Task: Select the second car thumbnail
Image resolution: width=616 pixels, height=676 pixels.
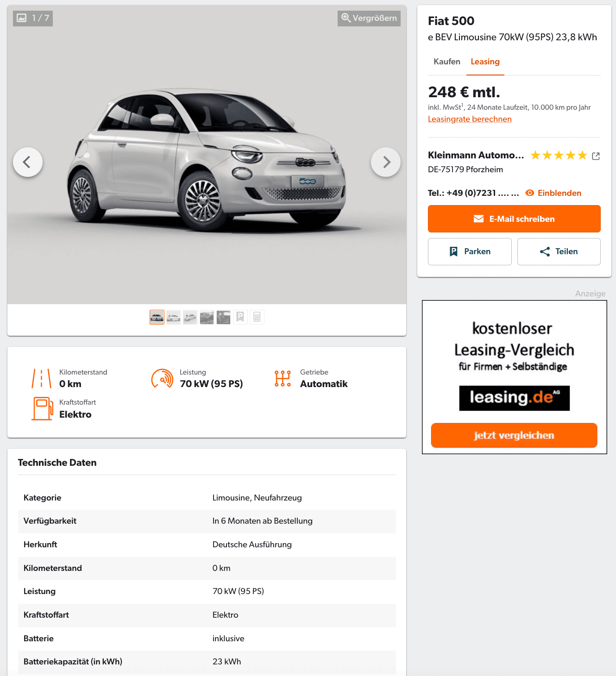Action: [x=174, y=317]
